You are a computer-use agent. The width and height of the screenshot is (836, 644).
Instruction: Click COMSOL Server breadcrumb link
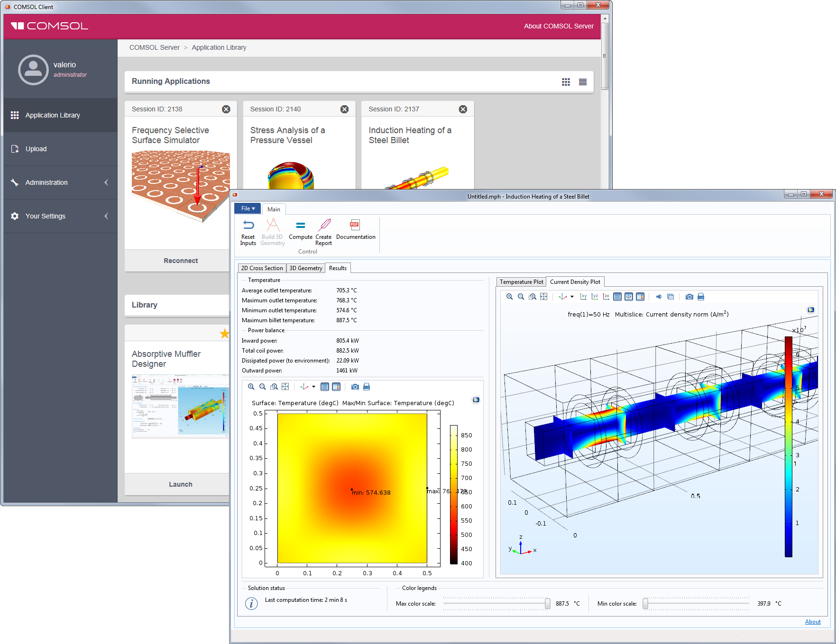click(155, 47)
